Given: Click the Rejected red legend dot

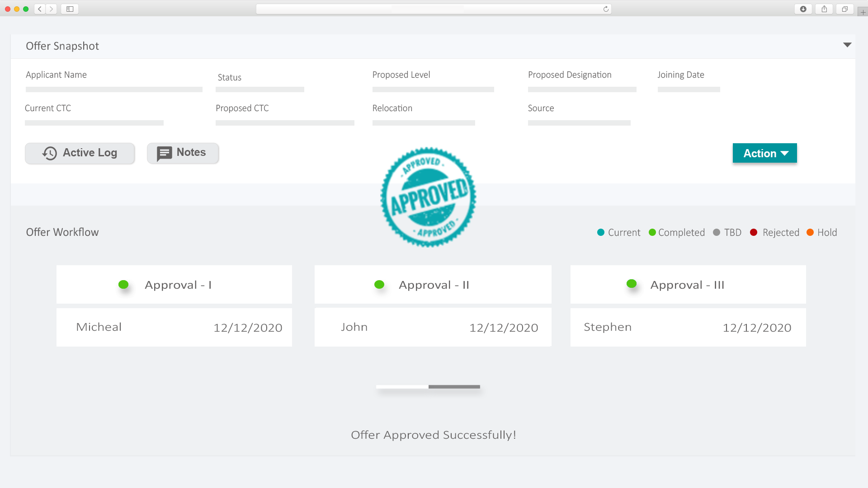Looking at the screenshot, I should pyautogui.click(x=754, y=232).
